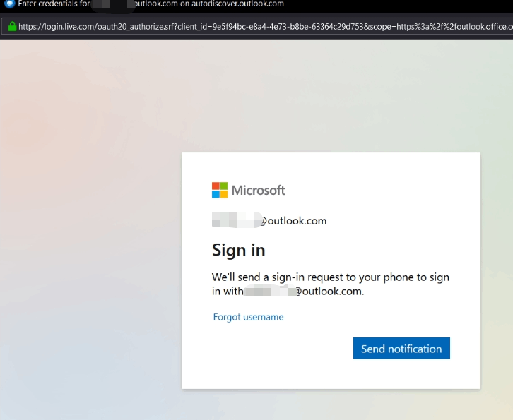This screenshot has width=513, height=420.
Task: Click the Microsoft four-color logo
Action: click(220, 190)
